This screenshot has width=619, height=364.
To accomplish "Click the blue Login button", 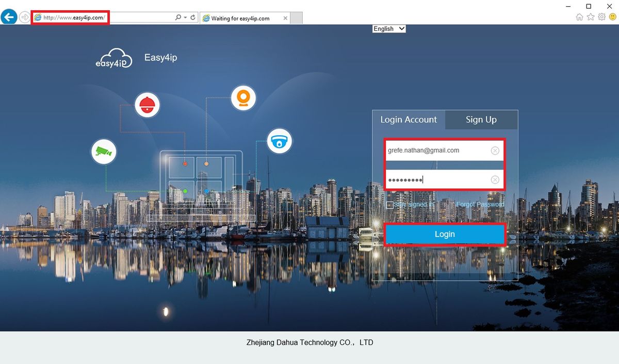I will (445, 234).
